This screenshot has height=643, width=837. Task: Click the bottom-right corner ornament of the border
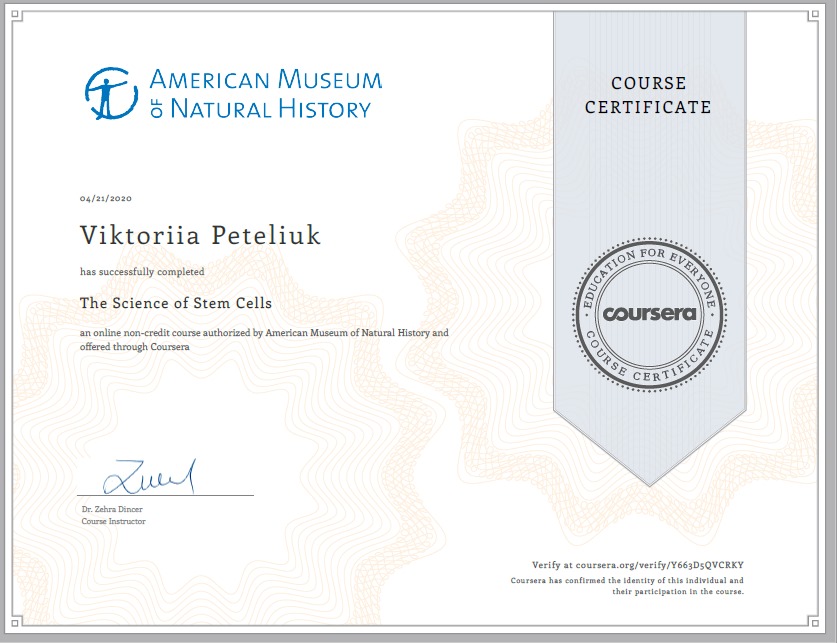(813, 622)
